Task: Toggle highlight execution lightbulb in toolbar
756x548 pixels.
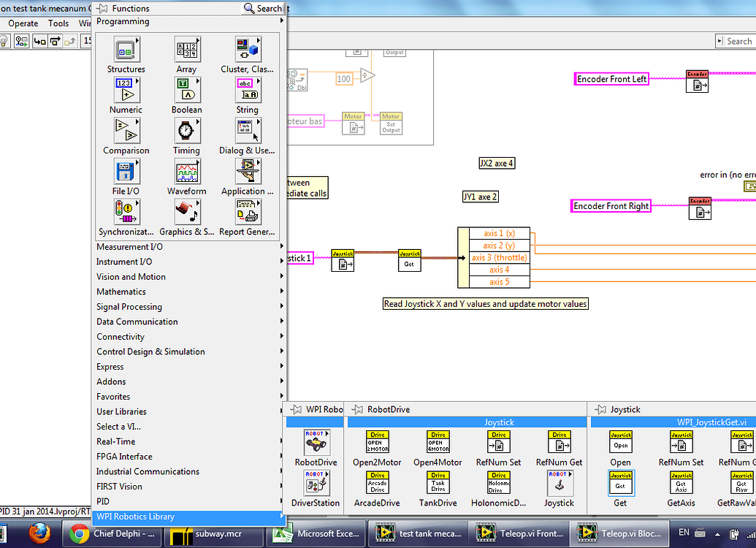Action: tap(4, 41)
